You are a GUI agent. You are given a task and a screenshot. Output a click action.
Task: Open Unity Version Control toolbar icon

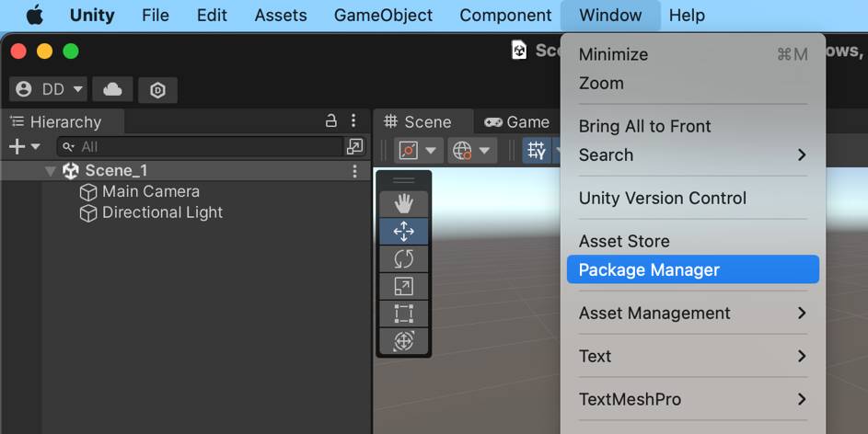point(157,89)
